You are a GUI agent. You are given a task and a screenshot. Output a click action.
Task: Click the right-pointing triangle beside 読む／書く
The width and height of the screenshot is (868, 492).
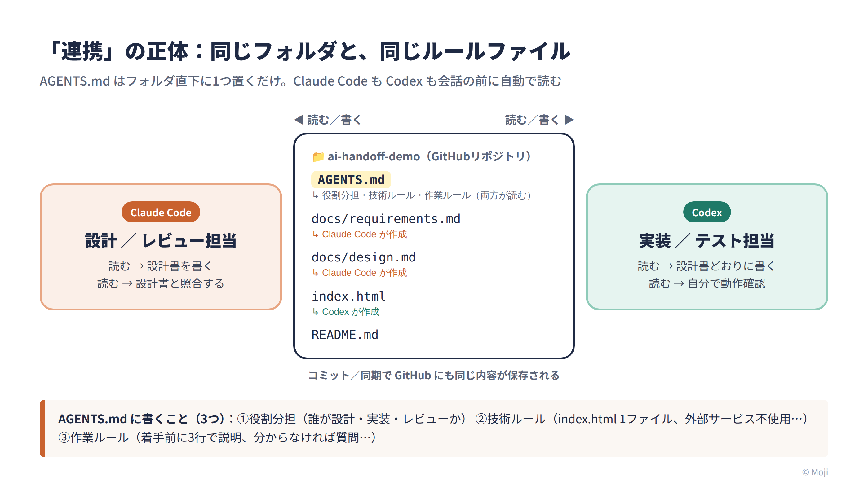coord(569,120)
